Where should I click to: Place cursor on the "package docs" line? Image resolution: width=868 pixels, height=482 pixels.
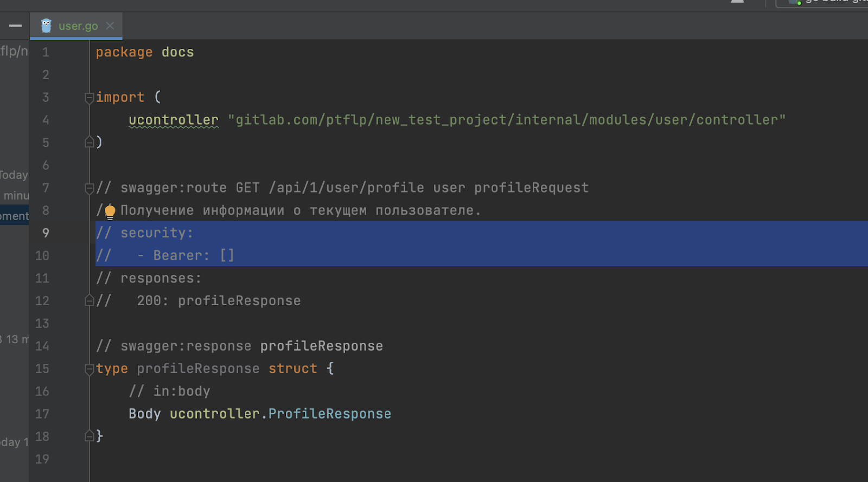pyautogui.click(x=144, y=53)
